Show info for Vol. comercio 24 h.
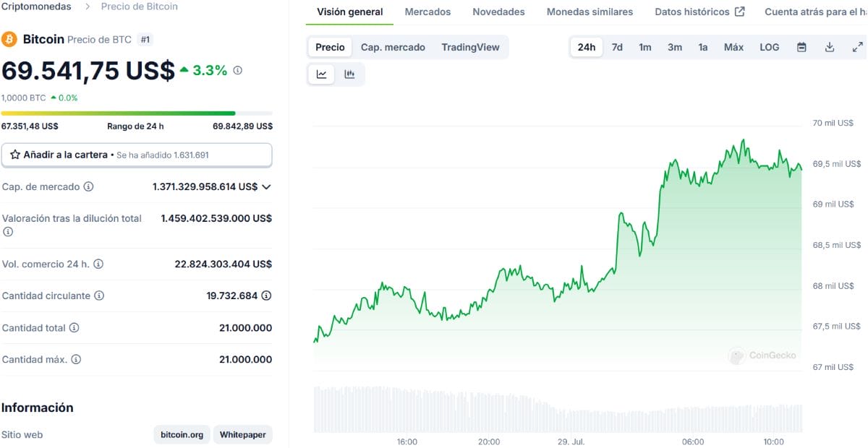The image size is (868, 448). coord(98,264)
